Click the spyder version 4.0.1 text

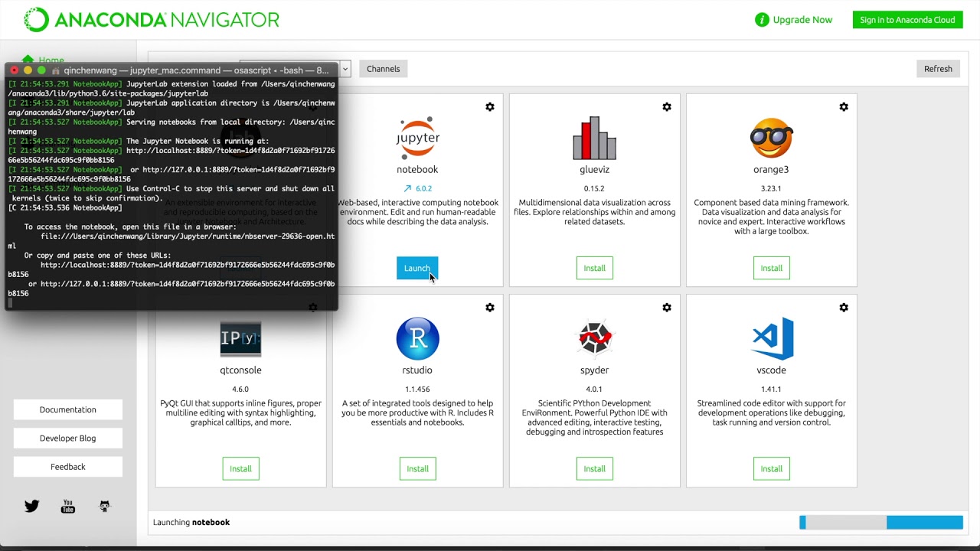594,389
